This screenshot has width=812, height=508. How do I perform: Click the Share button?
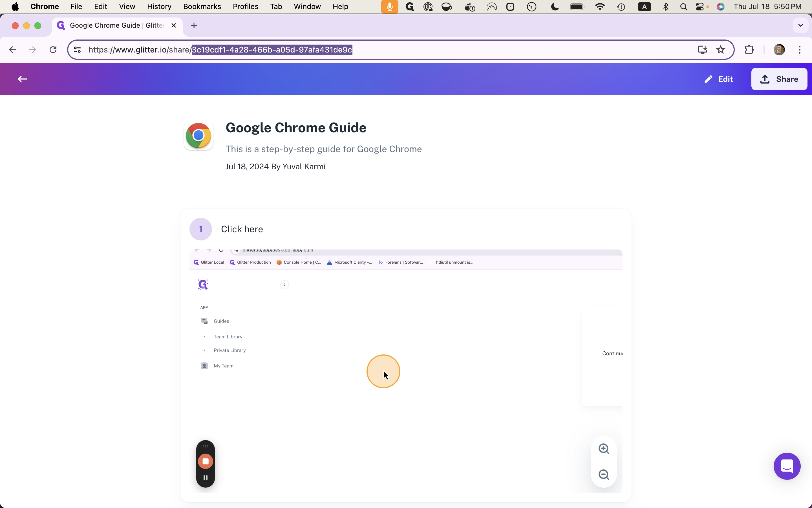coord(779,79)
